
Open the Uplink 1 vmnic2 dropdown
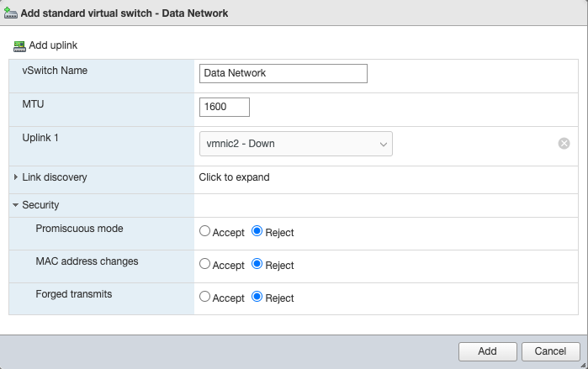pyautogui.click(x=295, y=144)
